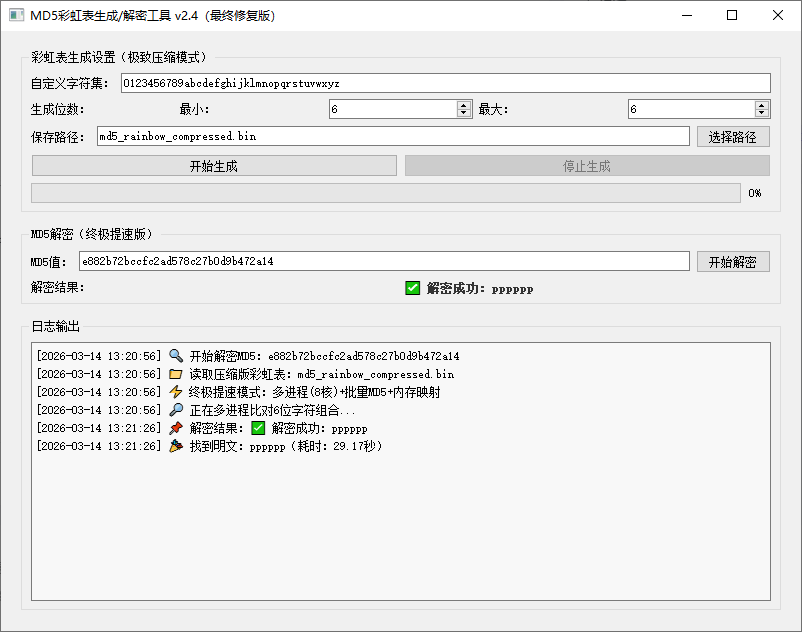The width and height of the screenshot is (802, 632).
Task: Increase the maximum length with the up stepper
Action: coord(760,104)
